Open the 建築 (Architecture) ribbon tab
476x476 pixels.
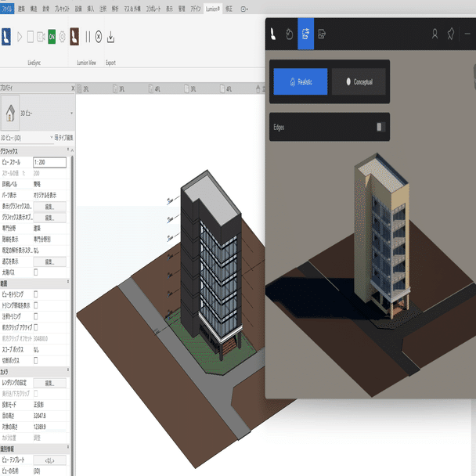(21, 9)
